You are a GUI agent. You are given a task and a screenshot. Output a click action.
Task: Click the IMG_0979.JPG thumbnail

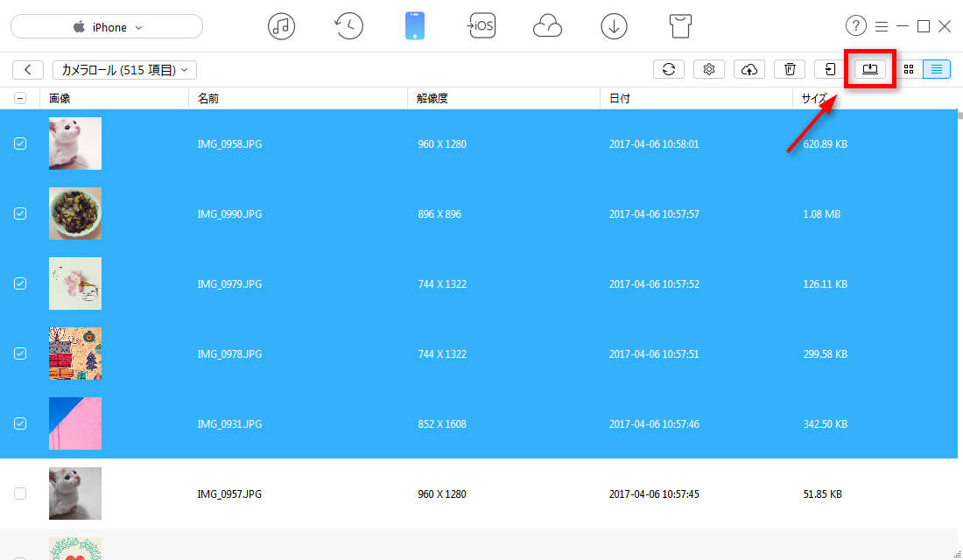[75, 283]
